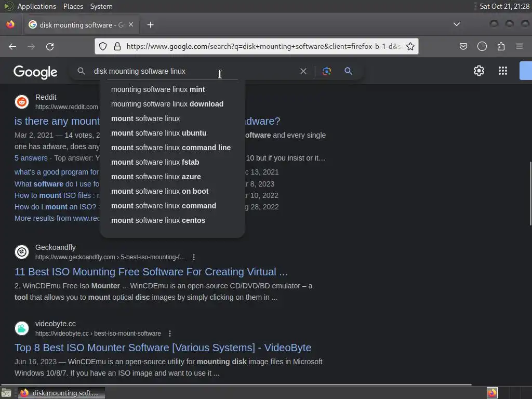Screen dimensions: 532x399
Task: Go back to the previous page
Action: point(12,46)
